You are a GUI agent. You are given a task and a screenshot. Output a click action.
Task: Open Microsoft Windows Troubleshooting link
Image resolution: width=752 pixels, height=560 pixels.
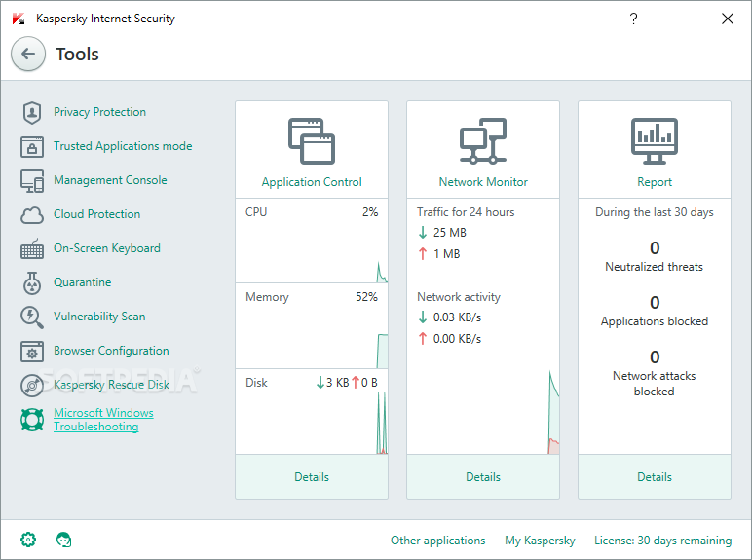point(103,420)
